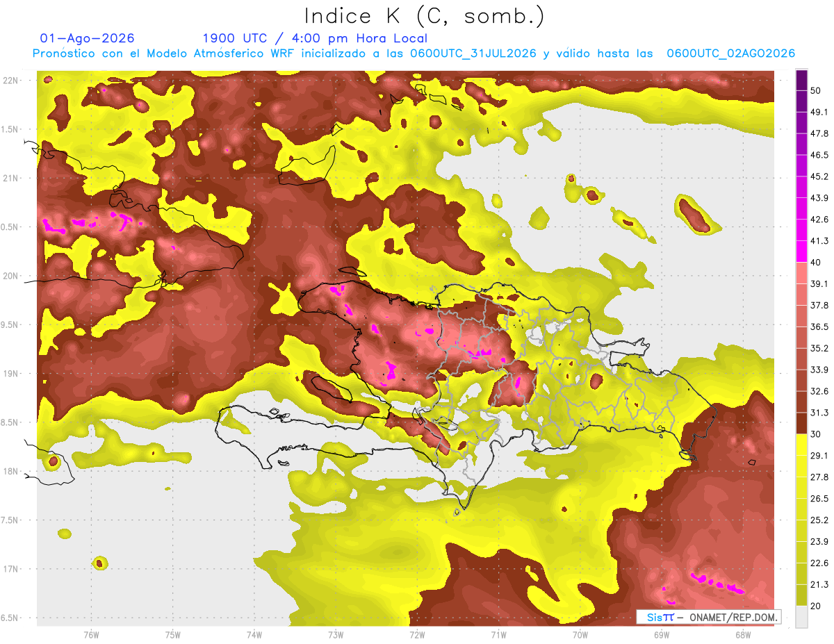The image size is (834, 644).
Task: Click the colorbar value "33.9"
Action: (x=819, y=370)
